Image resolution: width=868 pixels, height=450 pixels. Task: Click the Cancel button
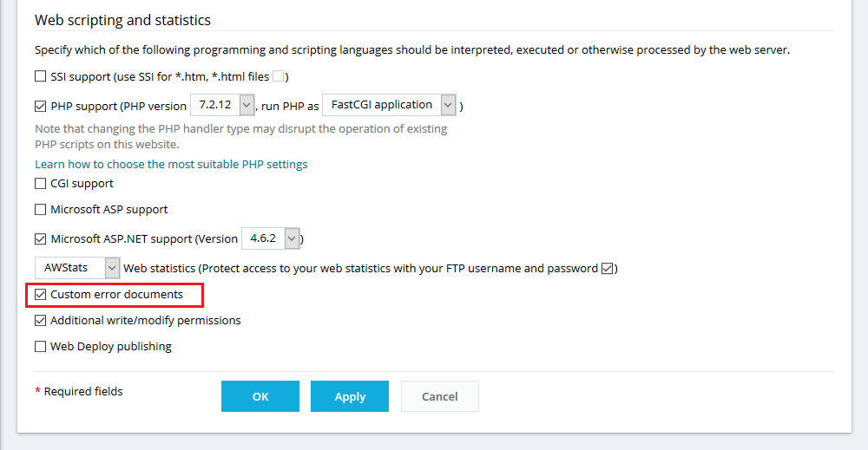pos(440,396)
